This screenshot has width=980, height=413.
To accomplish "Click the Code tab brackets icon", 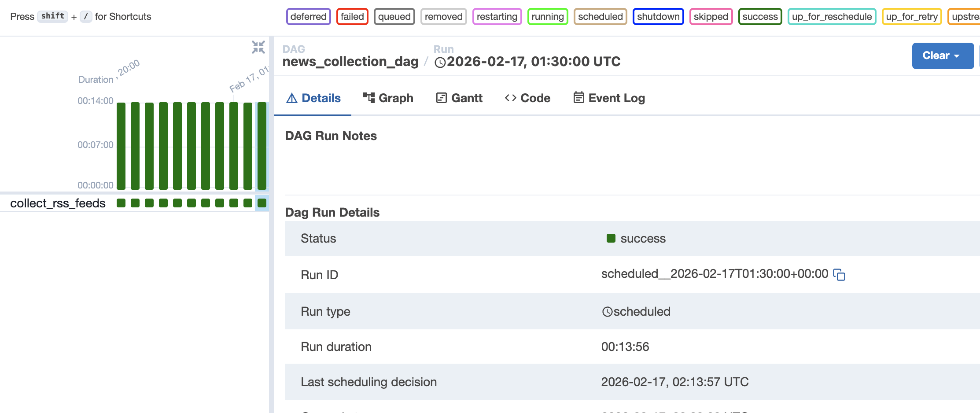I will pyautogui.click(x=510, y=98).
